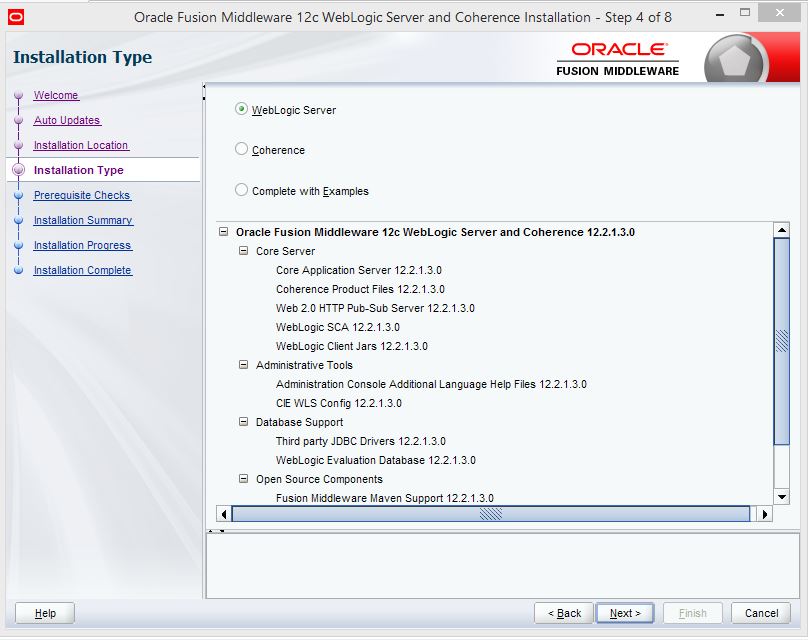808x640 pixels.
Task: Select Core Application Server 12.2.1.3.0 item
Action: [x=358, y=270]
